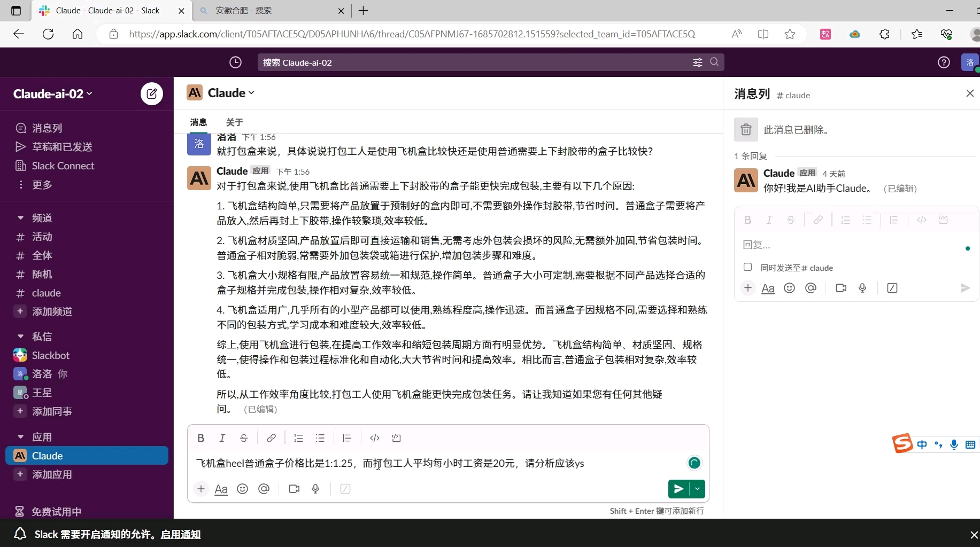Switch to the 关于 tab
The height and width of the screenshot is (547, 980).
coord(235,122)
